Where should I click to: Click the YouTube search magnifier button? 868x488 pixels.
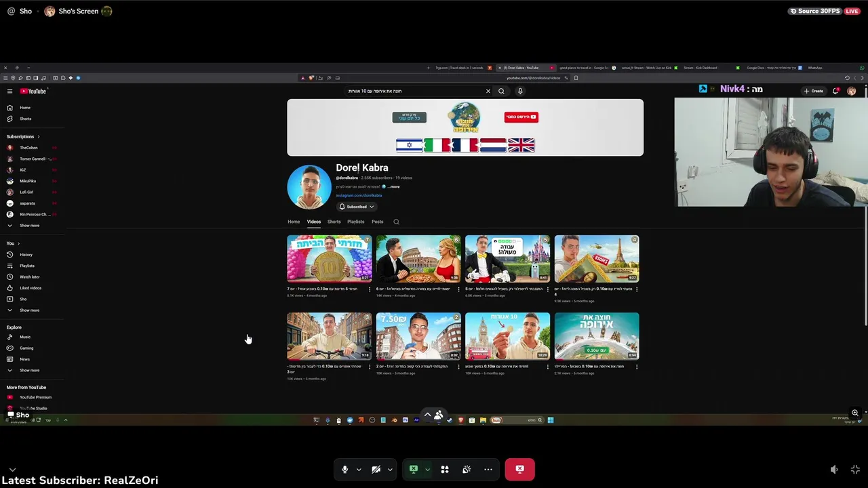click(501, 91)
